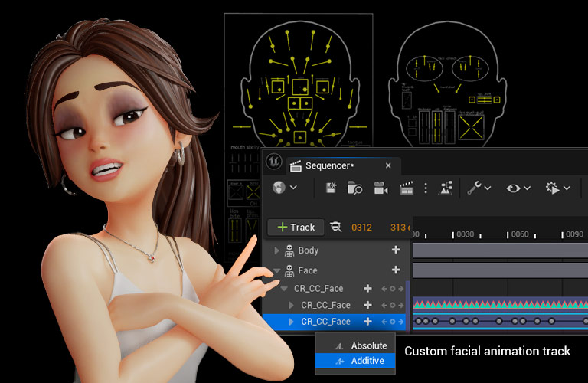Click the save sequence icon in toolbar
The image size is (588, 383).
coord(332,188)
